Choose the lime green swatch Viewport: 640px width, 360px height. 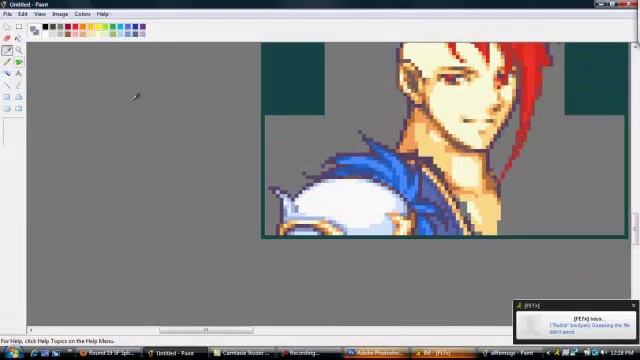[x=105, y=27]
